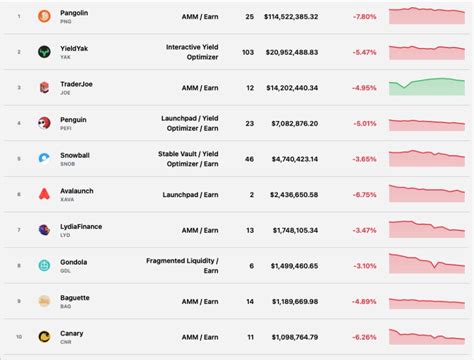Click the Avalaunch red triangle icon
Image resolution: width=474 pixels, height=360 pixels.
(x=44, y=194)
